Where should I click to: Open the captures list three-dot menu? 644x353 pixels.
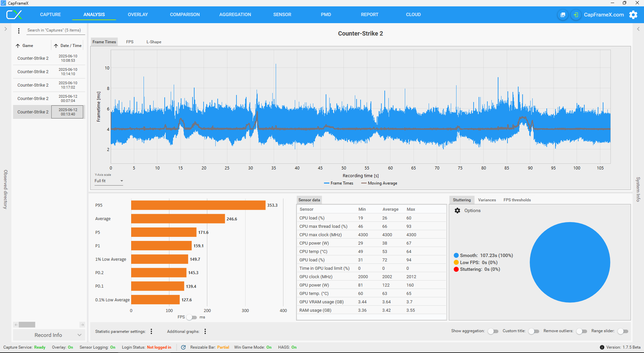[x=19, y=31]
